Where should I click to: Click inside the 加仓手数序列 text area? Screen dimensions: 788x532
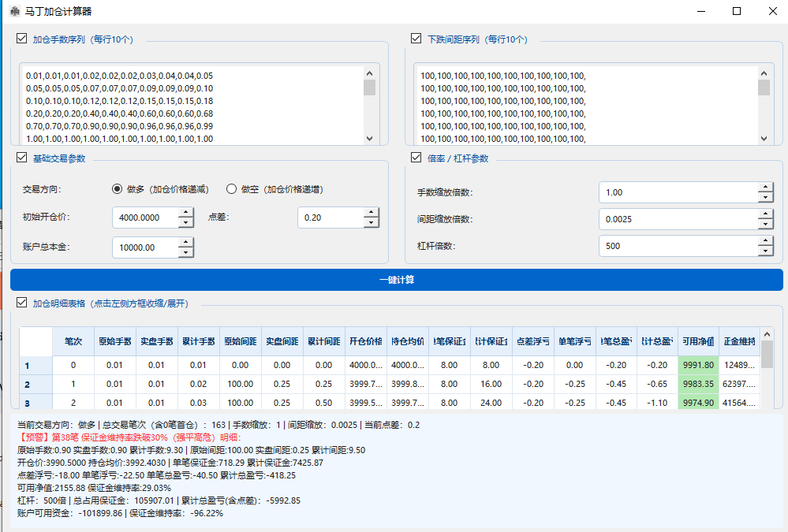click(193, 106)
